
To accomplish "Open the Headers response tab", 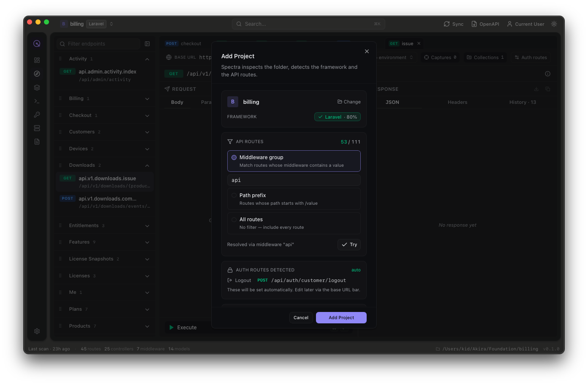I will (457, 102).
